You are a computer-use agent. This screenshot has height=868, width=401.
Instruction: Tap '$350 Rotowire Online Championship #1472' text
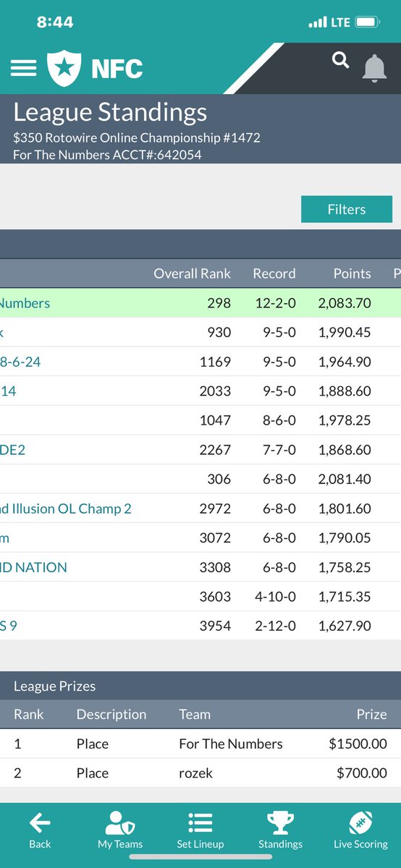(x=136, y=137)
